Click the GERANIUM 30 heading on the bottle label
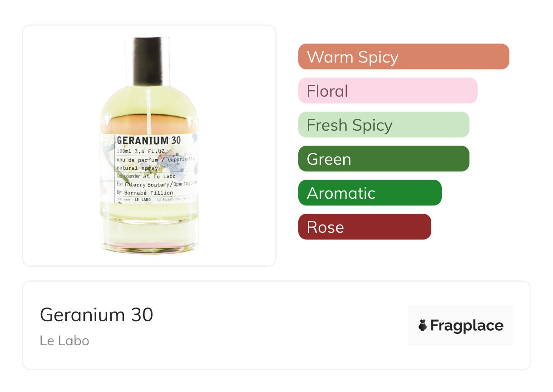Screen dimensions: 553x392 (x=148, y=141)
